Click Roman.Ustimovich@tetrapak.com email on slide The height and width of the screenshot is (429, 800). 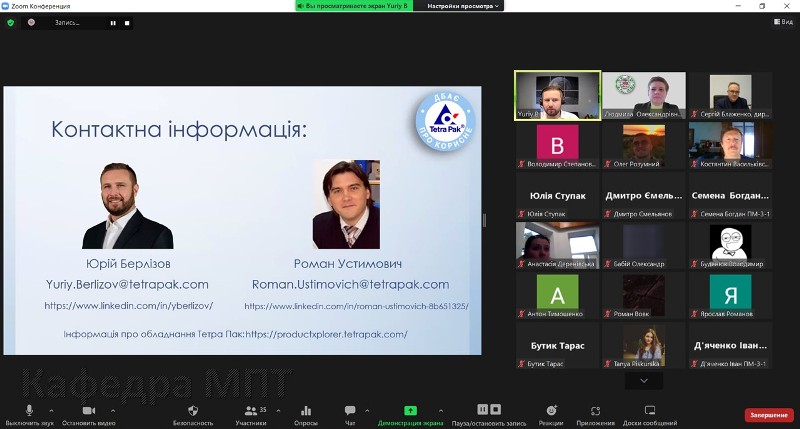coord(351,284)
